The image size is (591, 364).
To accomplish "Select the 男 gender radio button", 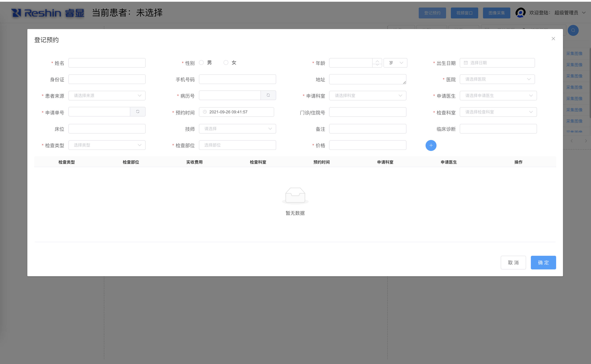I will (x=202, y=63).
